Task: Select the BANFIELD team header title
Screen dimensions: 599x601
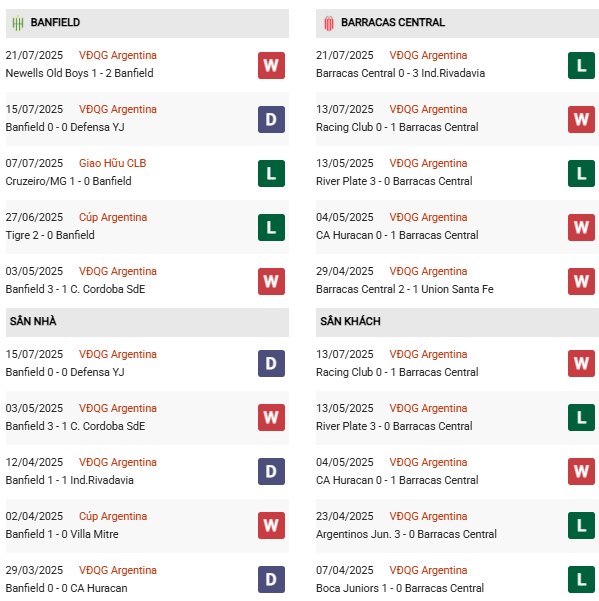Action: [55, 23]
